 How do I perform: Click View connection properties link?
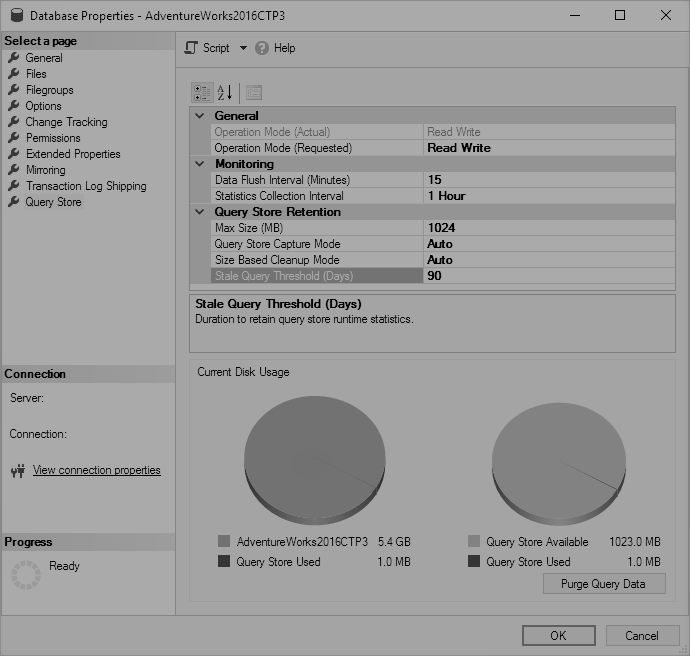click(x=97, y=470)
